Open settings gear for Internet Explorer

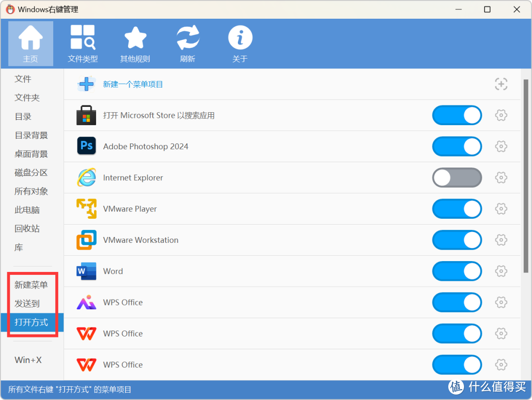[501, 177]
